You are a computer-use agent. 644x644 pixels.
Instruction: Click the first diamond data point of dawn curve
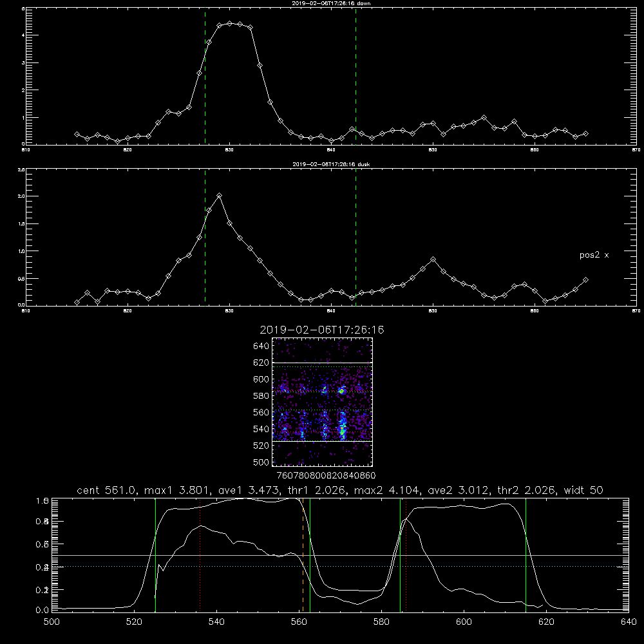point(77,135)
